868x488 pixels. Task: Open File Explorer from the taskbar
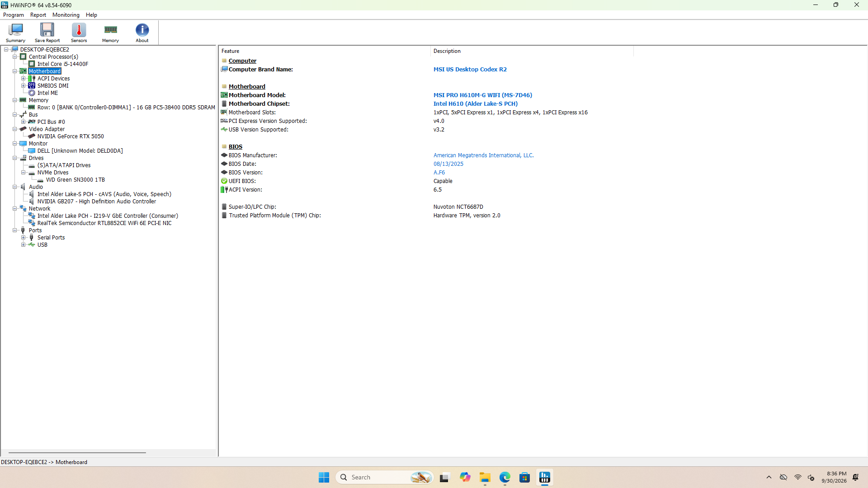(485, 477)
